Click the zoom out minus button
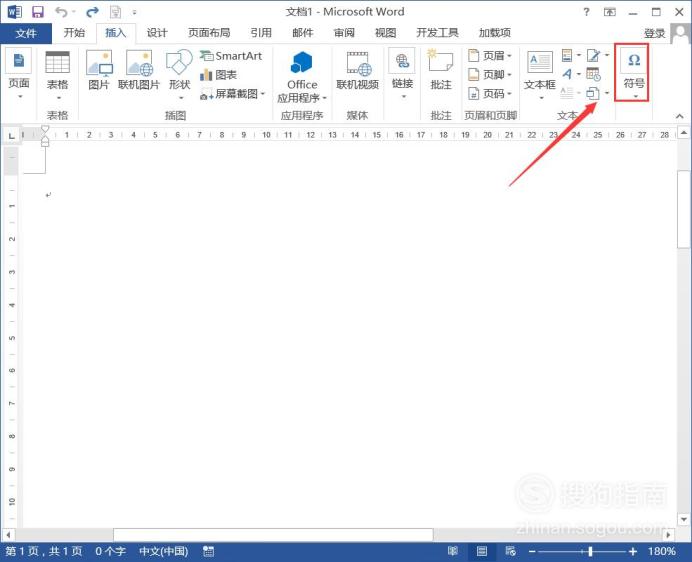 (x=532, y=551)
